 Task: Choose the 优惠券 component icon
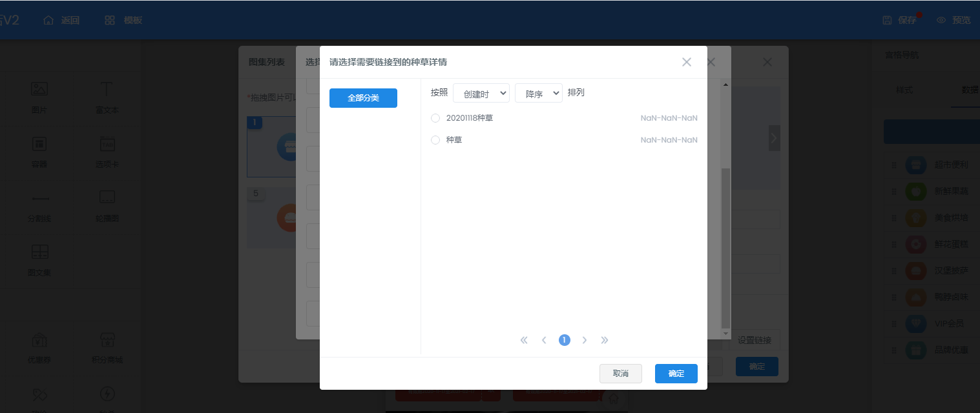click(39, 340)
